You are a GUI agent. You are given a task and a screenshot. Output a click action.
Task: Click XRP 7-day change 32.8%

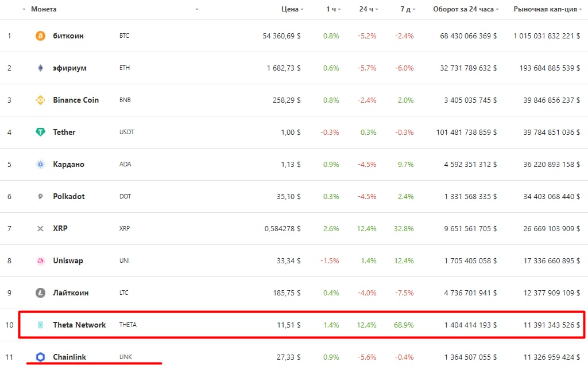coord(404,228)
